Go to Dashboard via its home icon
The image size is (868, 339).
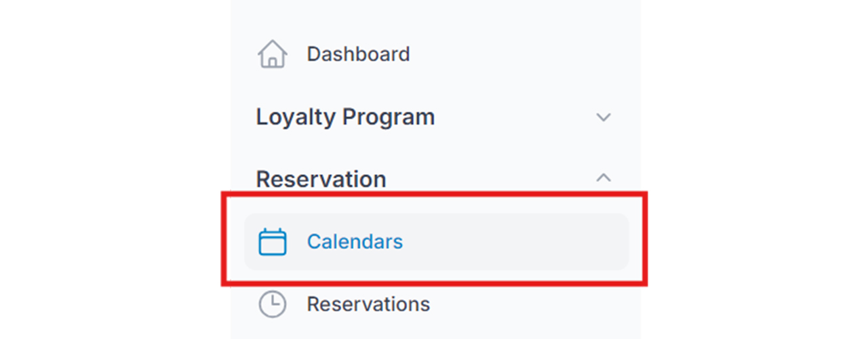coord(273,54)
